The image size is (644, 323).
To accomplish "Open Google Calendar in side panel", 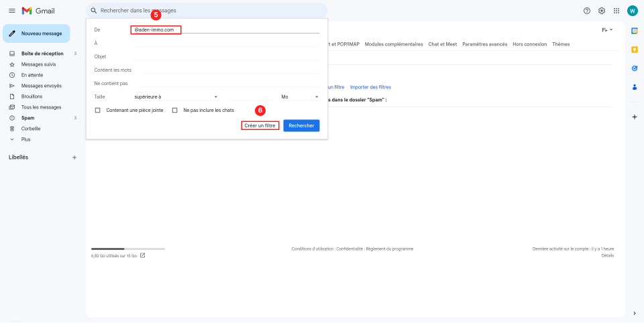I will (634, 31).
